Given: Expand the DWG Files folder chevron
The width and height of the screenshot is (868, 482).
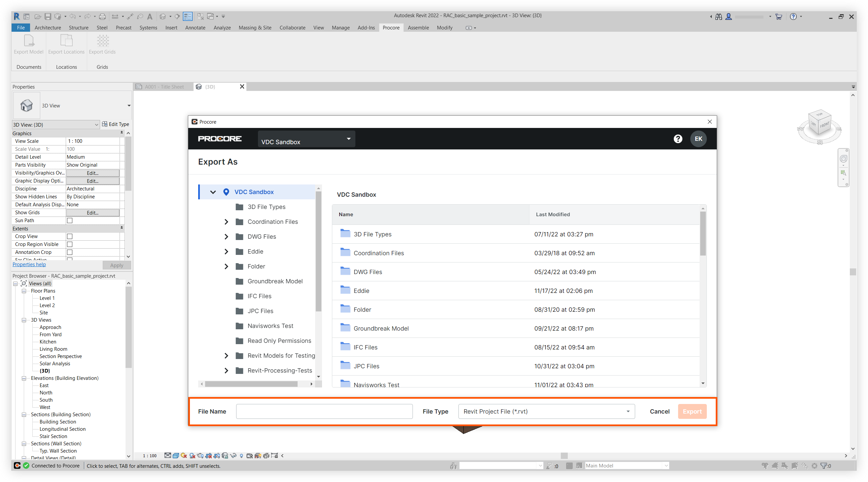Looking at the screenshot, I should click(x=226, y=236).
